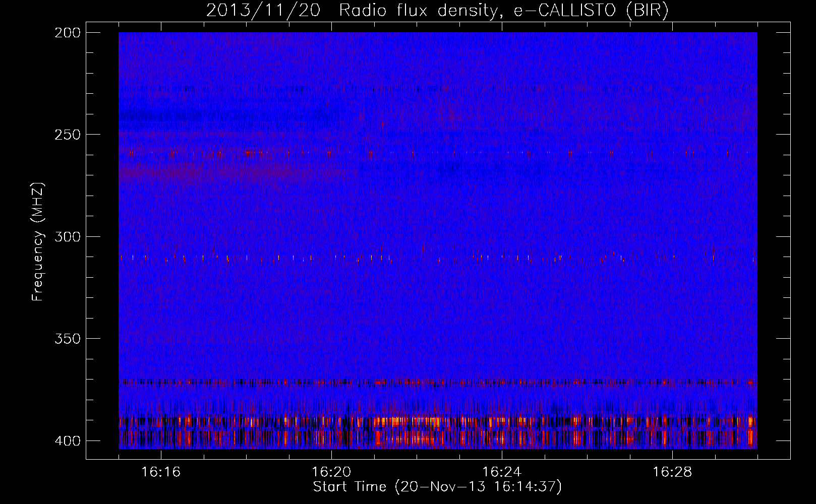Select the 300 frequency tick label
This screenshot has height=504, width=816.
click(68, 236)
